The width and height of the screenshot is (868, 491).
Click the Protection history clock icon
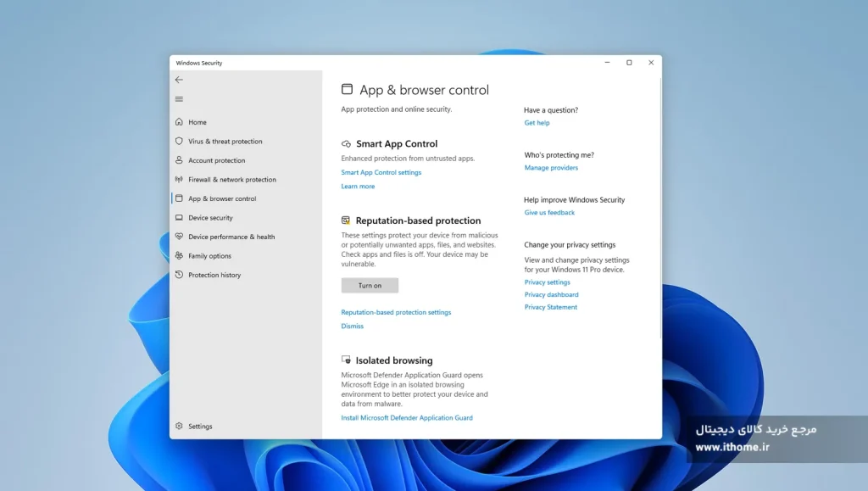179,275
